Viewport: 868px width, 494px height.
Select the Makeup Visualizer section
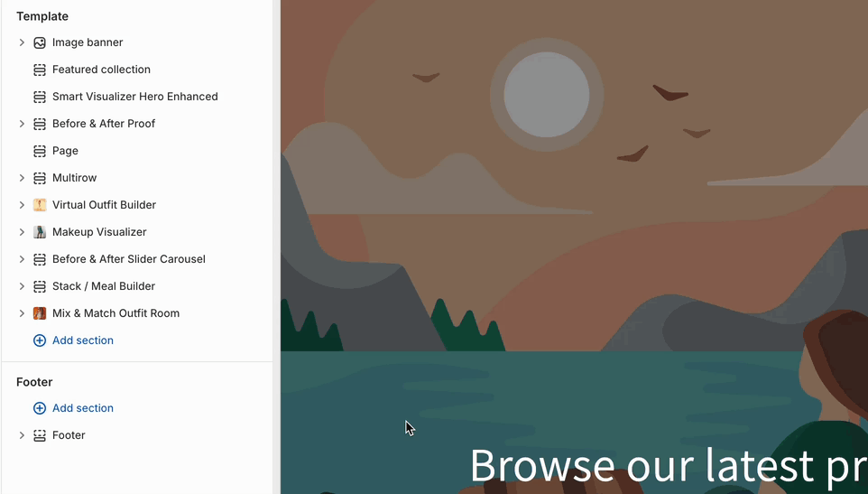(x=137, y=232)
